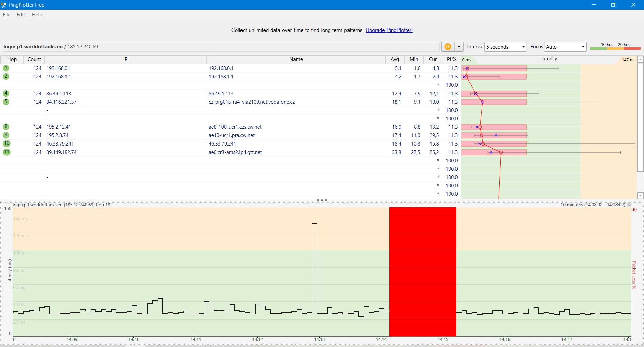Click the hop 10 green circle icon
This screenshot has height=347, width=644.
[7, 143]
